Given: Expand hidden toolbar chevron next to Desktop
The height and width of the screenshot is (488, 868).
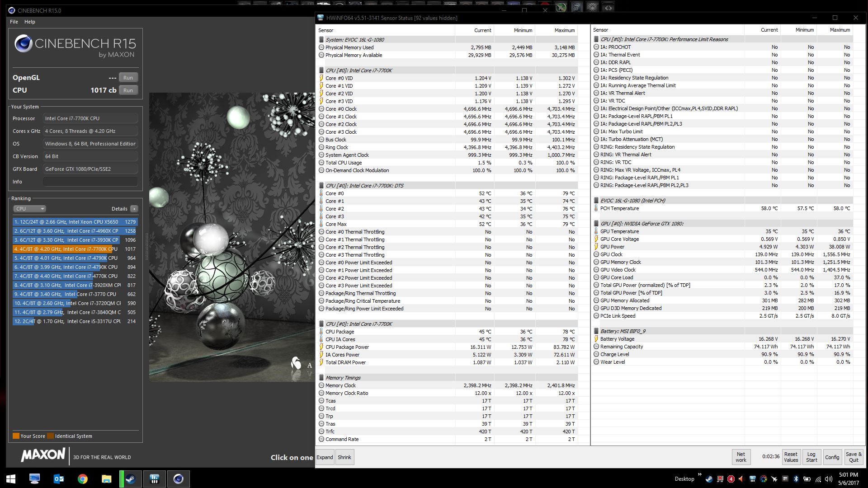Looking at the screenshot, I should coord(700,474).
